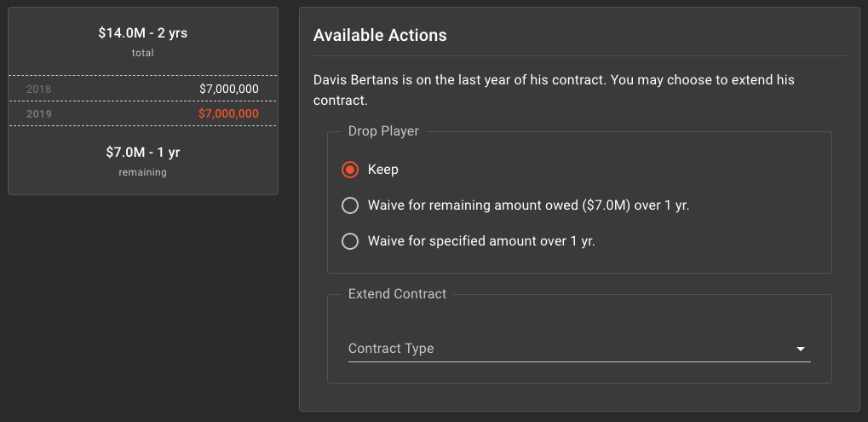Click the Keep option label text

(x=383, y=170)
